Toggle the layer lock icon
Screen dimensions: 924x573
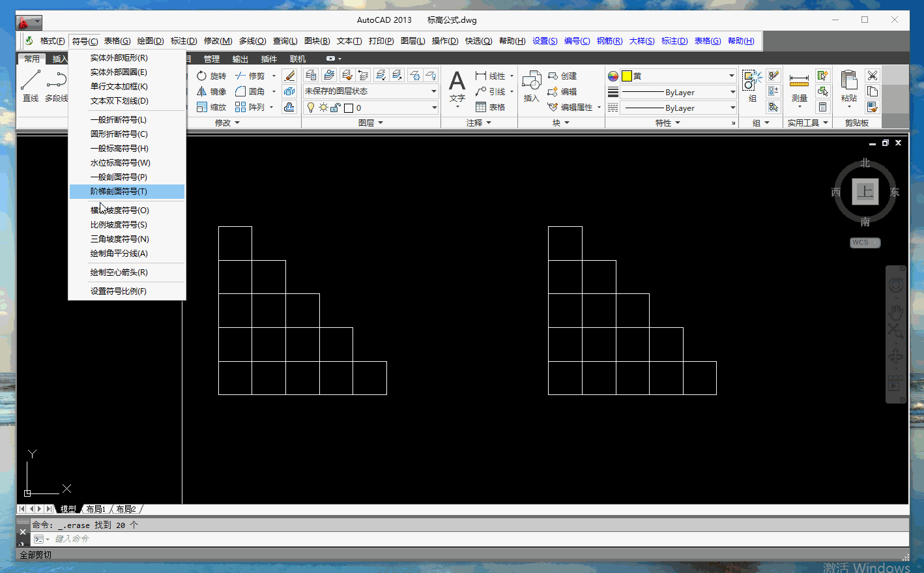pyautogui.click(x=335, y=108)
